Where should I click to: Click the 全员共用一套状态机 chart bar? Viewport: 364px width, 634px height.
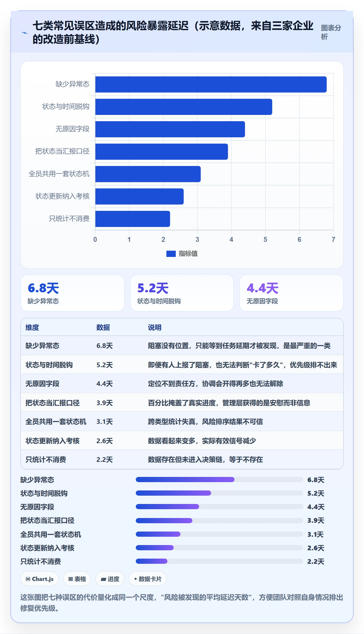148,174
